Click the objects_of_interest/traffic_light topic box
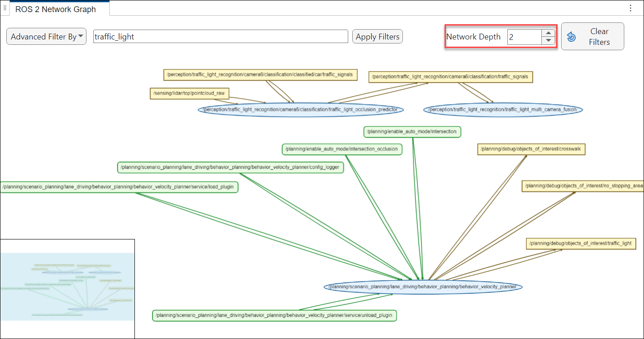 (x=580, y=243)
